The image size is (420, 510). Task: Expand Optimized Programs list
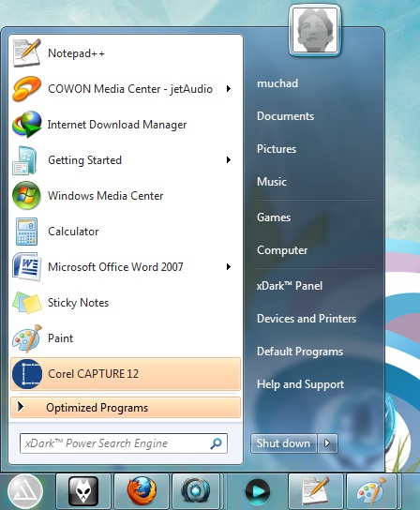click(x=126, y=407)
